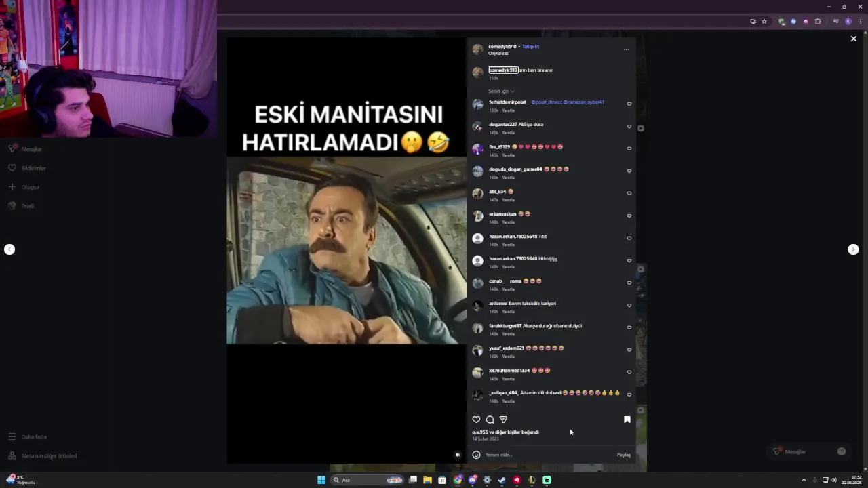This screenshot has height=488, width=868.
Task: Open media controls icon in browser toolbar
Action: [x=835, y=21]
